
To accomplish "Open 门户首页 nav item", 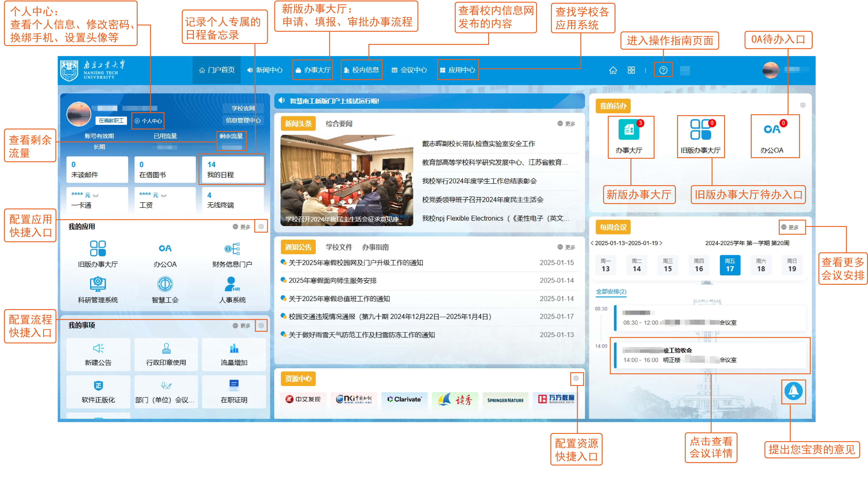I will (217, 70).
